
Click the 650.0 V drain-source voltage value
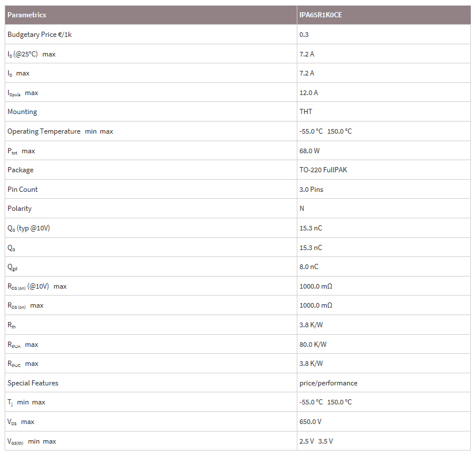310,422
